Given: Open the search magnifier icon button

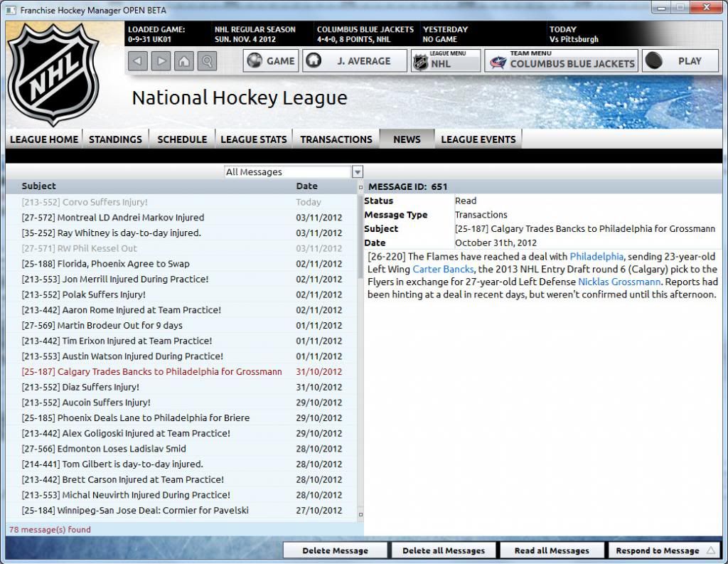Looking at the screenshot, I should (207, 61).
